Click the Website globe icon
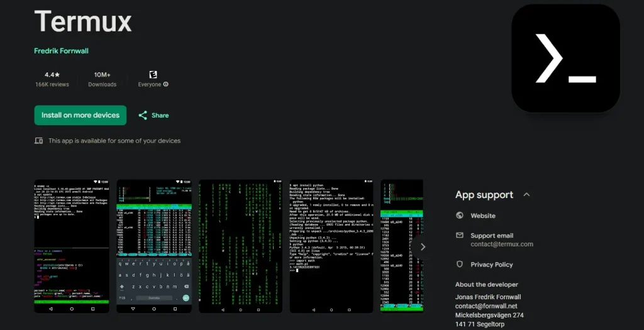 pos(460,216)
